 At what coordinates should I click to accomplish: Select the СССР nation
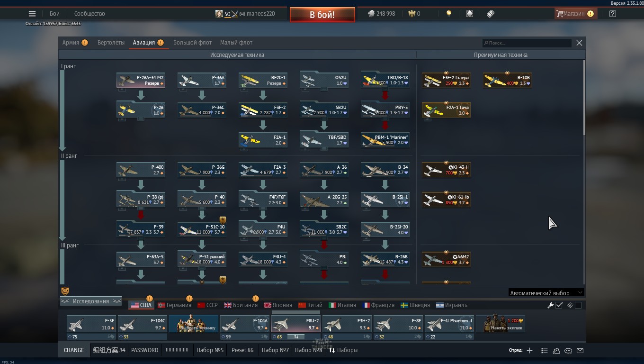point(207,305)
